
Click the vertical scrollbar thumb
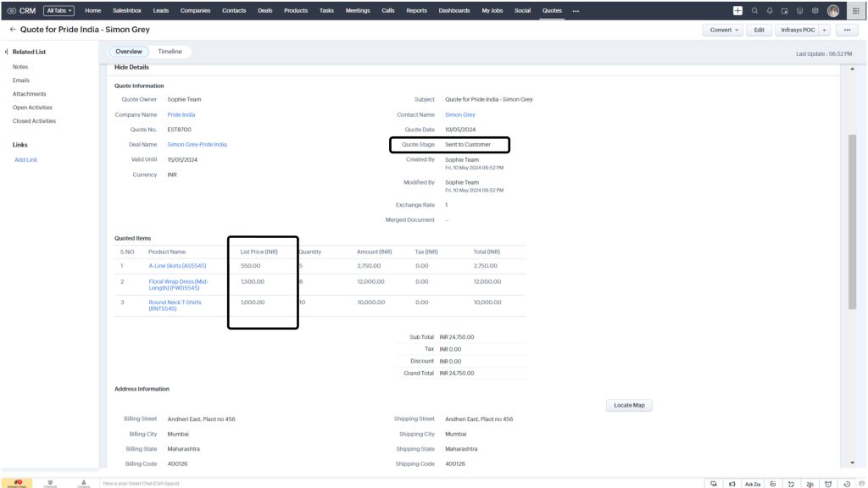point(853,221)
